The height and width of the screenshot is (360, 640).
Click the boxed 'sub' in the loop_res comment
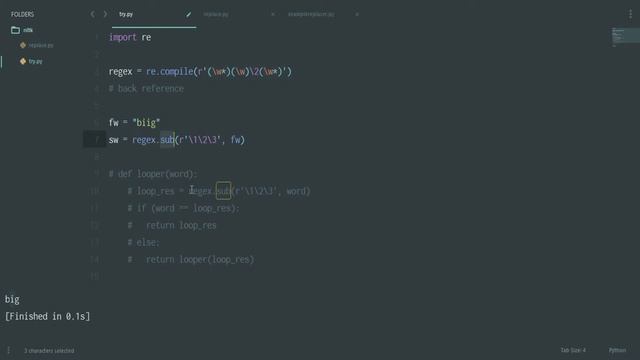(223, 191)
